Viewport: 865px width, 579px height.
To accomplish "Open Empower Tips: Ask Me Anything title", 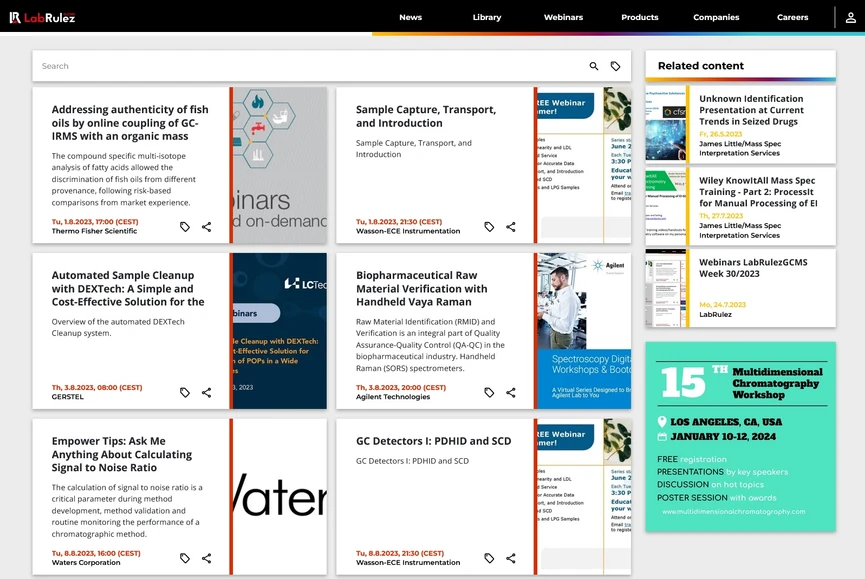I will 122,454.
